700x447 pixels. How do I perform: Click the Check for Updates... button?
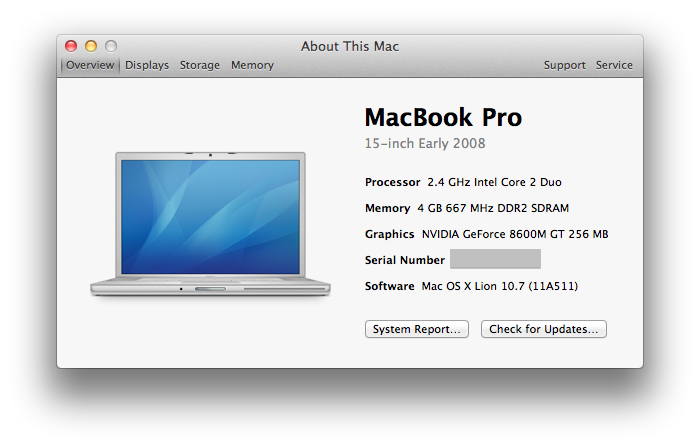tap(544, 329)
